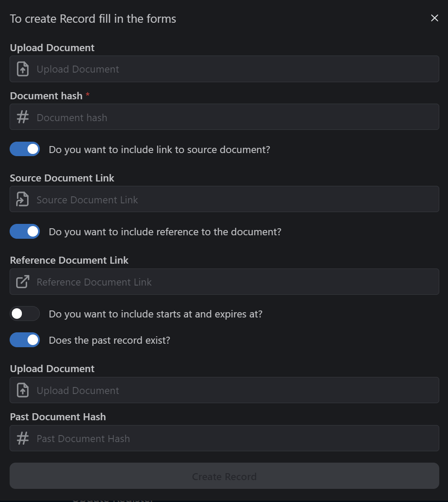Image resolution: width=448 pixels, height=502 pixels.
Task: Click the Past Document Hash text field
Action: [x=224, y=438]
